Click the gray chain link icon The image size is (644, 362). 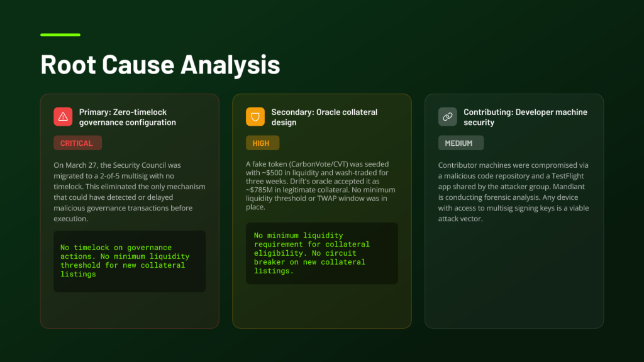448,117
